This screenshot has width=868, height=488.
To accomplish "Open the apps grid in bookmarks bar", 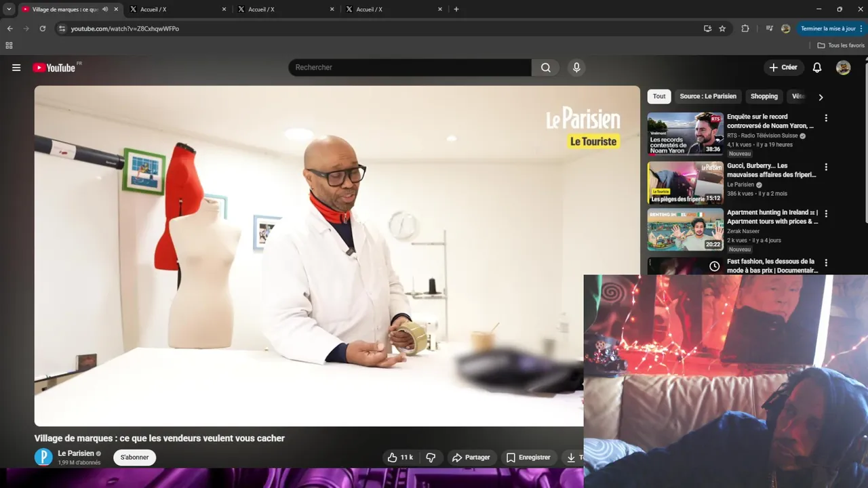I will pos(9,45).
